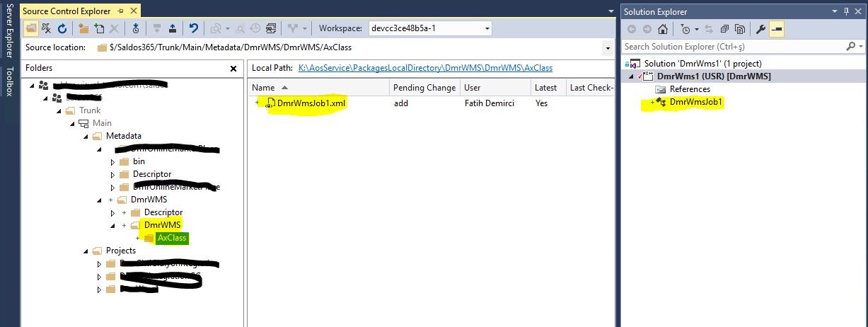This screenshot has width=868, height=327.
Task: Toggle Preview Selected Items in Solution Explorer
Action: pos(777,29)
